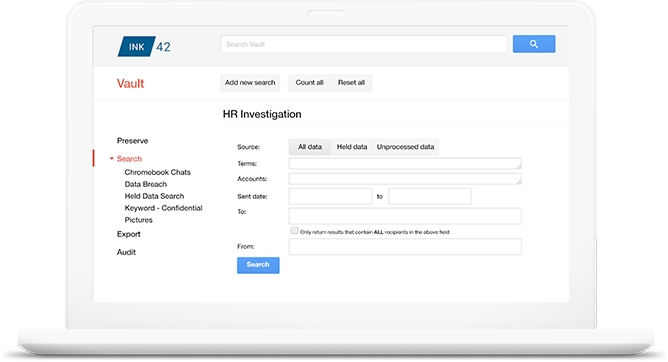Image resolution: width=668 pixels, height=362 pixels.
Task: Open Audit in the sidebar
Action: click(x=126, y=252)
